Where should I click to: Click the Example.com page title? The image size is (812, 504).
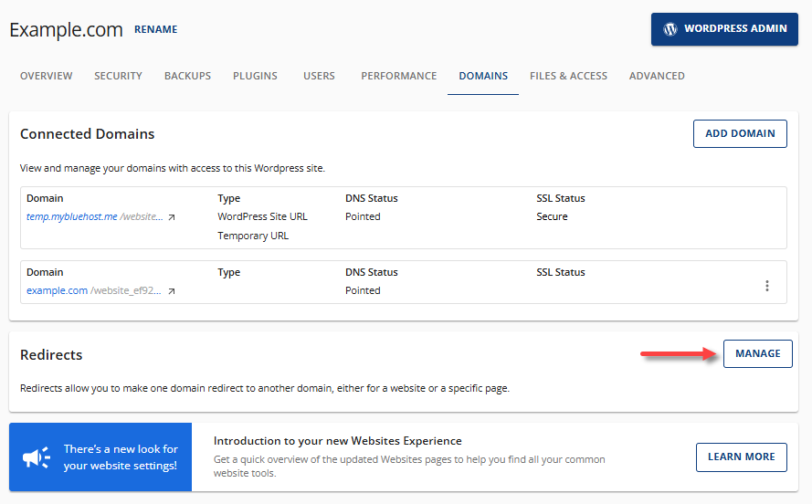pos(67,30)
